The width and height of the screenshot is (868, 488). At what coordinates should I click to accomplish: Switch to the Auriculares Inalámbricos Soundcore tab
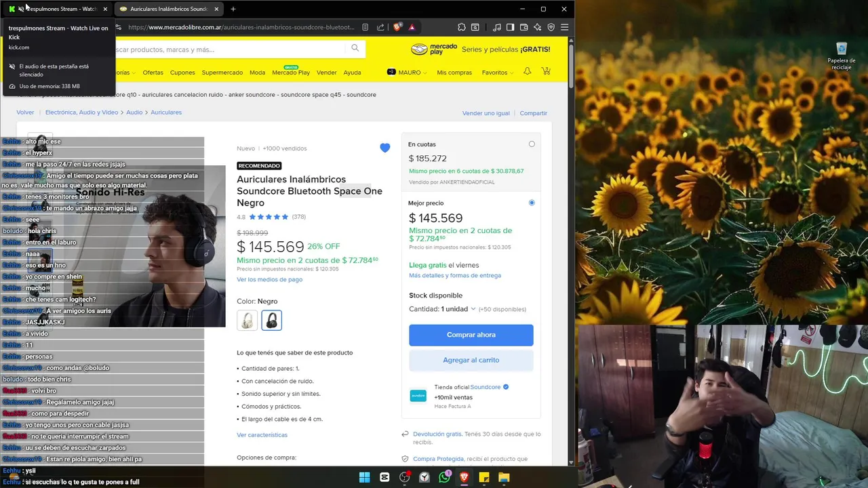168,9
